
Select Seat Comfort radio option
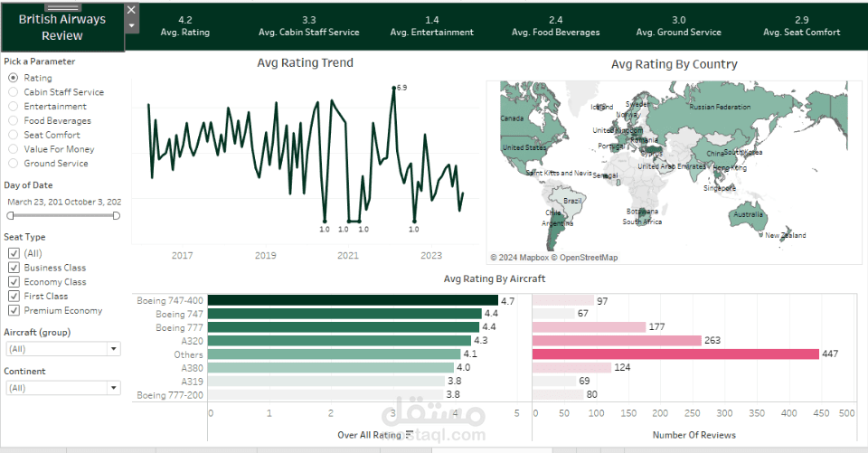click(x=14, y=135)
